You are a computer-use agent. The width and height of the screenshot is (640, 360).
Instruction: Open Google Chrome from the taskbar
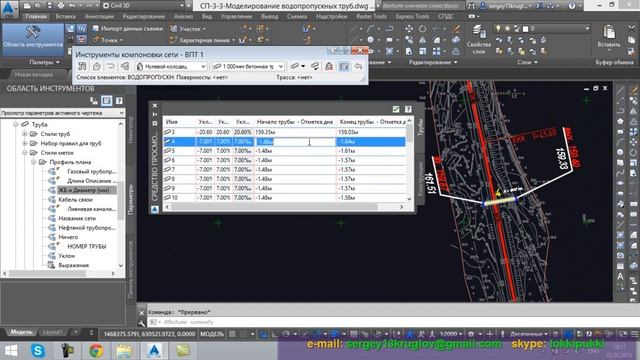[x=96, y=351]
